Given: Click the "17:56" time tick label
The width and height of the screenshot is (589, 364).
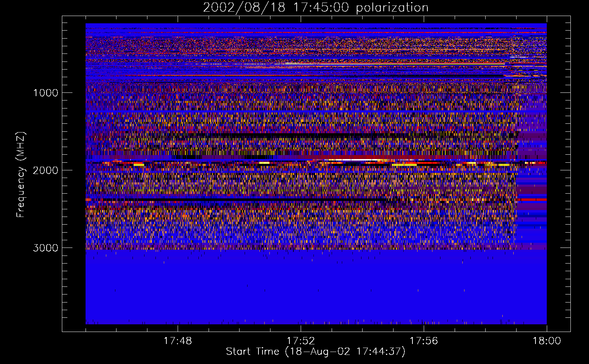Looking at the screenshot, I should point(424,341).
